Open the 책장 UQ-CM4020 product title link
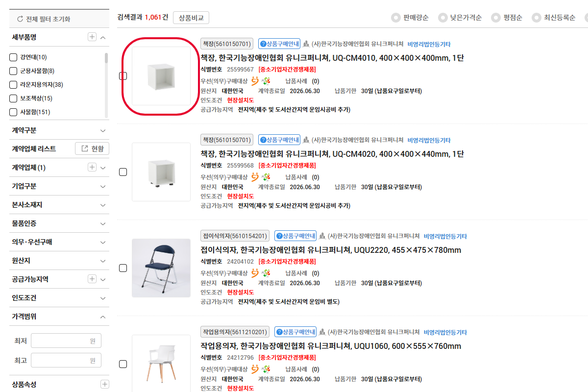588x392 pixels. tap(332, 154)
